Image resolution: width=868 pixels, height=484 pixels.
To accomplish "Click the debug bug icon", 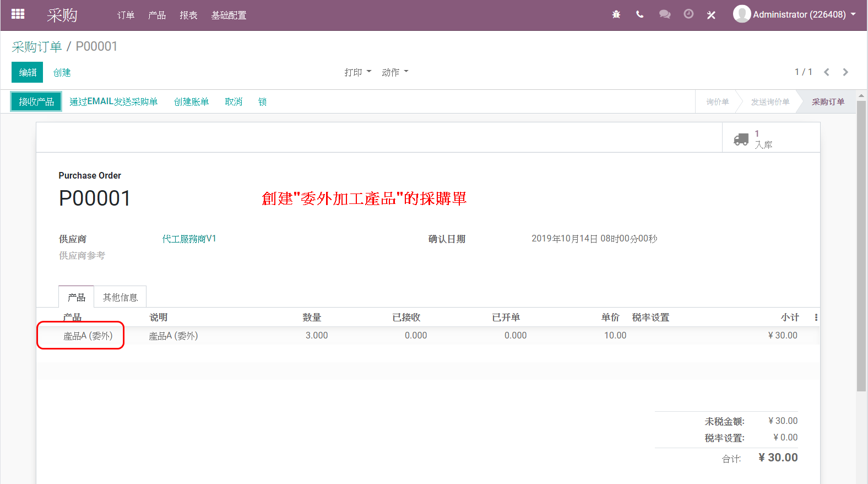I will (616, 14).
